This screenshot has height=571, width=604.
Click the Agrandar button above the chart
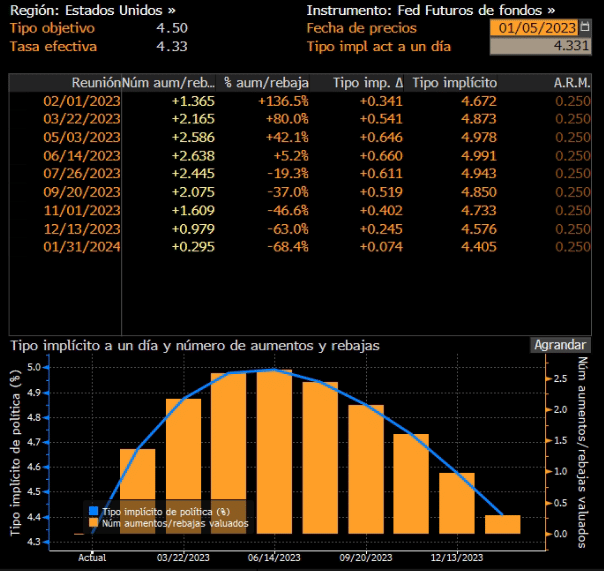pos(560,345)
